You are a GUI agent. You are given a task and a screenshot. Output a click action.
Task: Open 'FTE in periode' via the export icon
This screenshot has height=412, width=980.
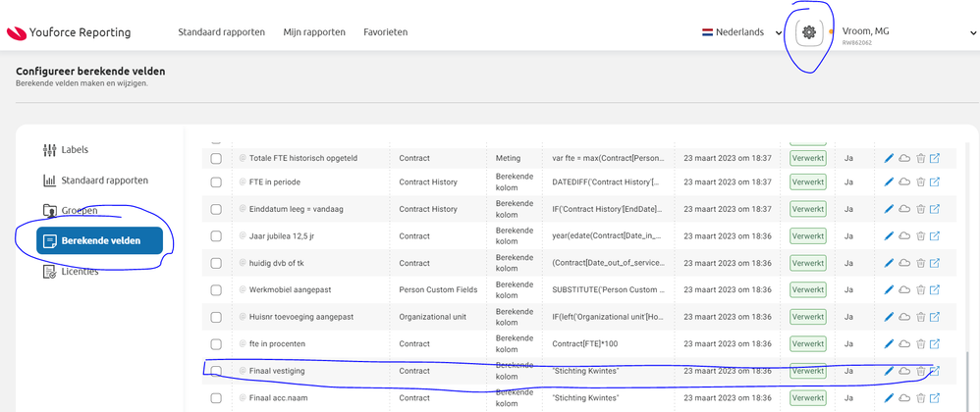click(x=935, y=182)
